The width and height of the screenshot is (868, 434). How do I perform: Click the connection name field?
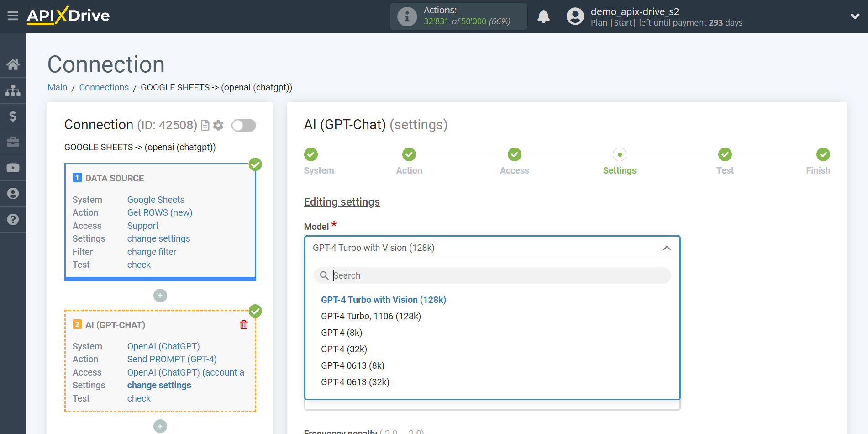pos(160,147)
